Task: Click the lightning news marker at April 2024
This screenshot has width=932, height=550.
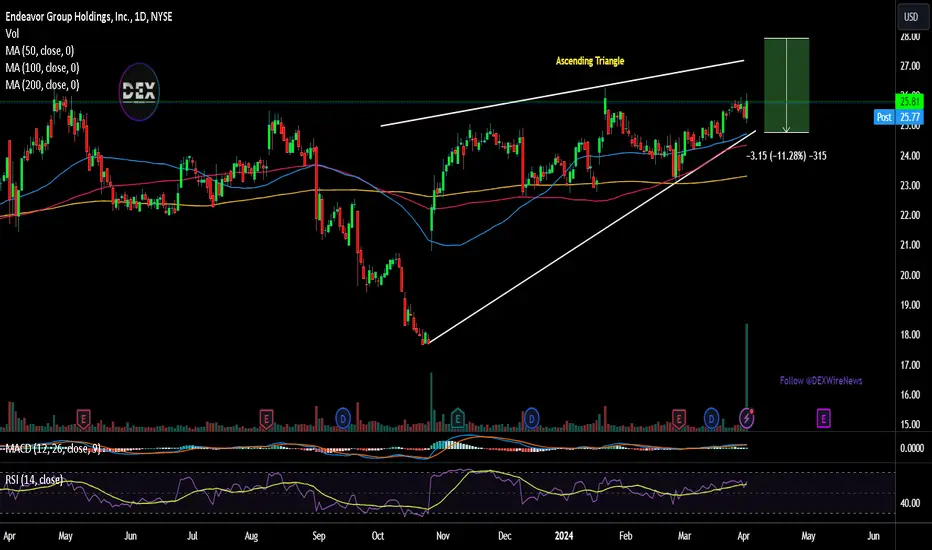Action: point(747,419)
